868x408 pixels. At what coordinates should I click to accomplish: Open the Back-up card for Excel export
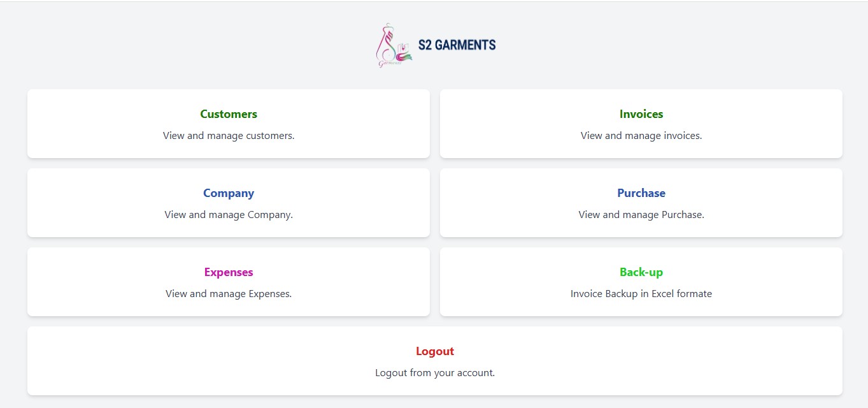coord(641,281)
